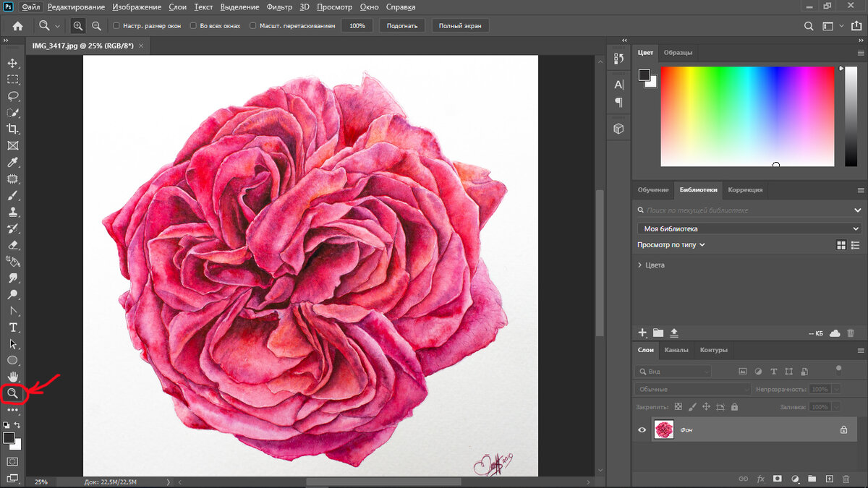Select the Brush tool
The height and width of the screenshot is (488, 868).
pyautogui.click(x=12, y=195)
